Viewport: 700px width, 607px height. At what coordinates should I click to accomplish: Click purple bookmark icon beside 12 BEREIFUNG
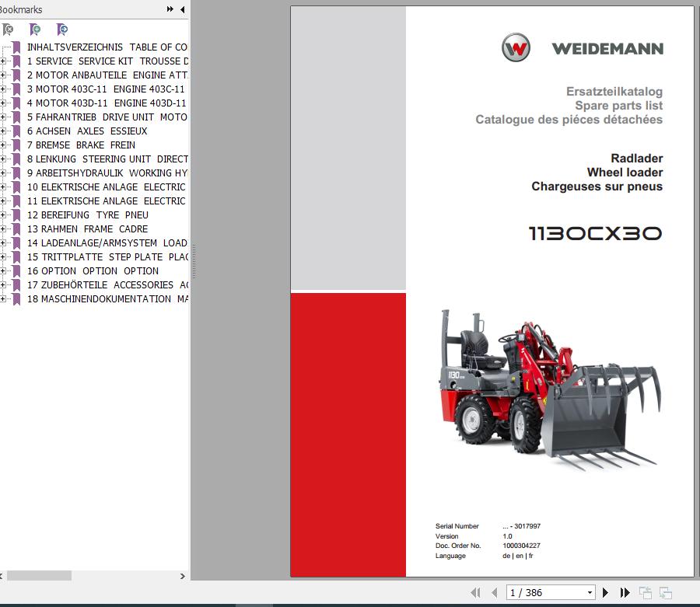pyautogui.click(x=16, y=215)
